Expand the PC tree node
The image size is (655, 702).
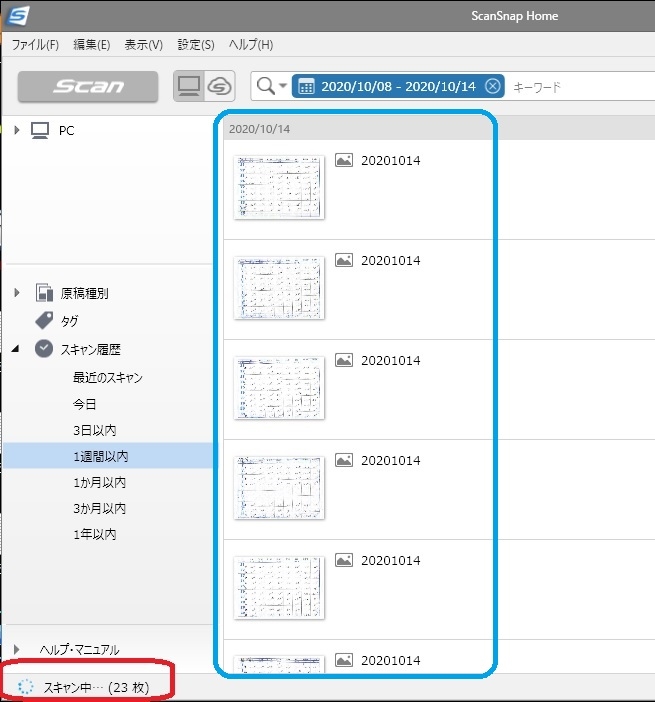click(x=17, y=130)
